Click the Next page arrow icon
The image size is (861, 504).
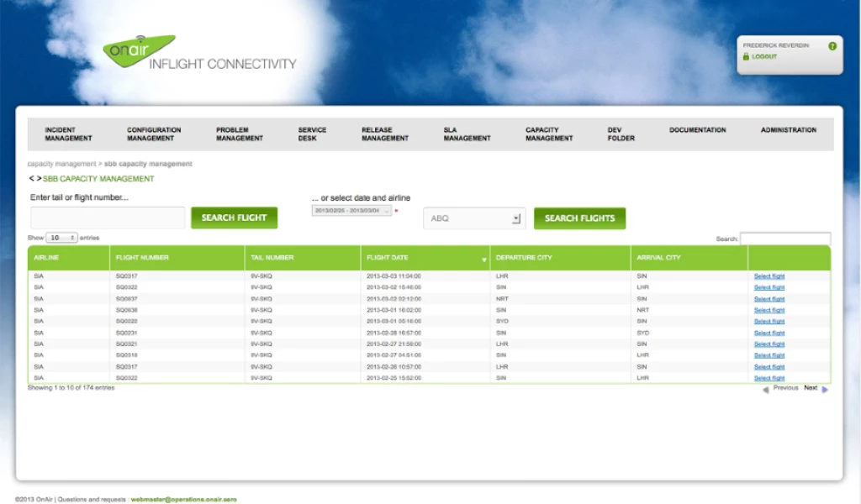(825, 390)
